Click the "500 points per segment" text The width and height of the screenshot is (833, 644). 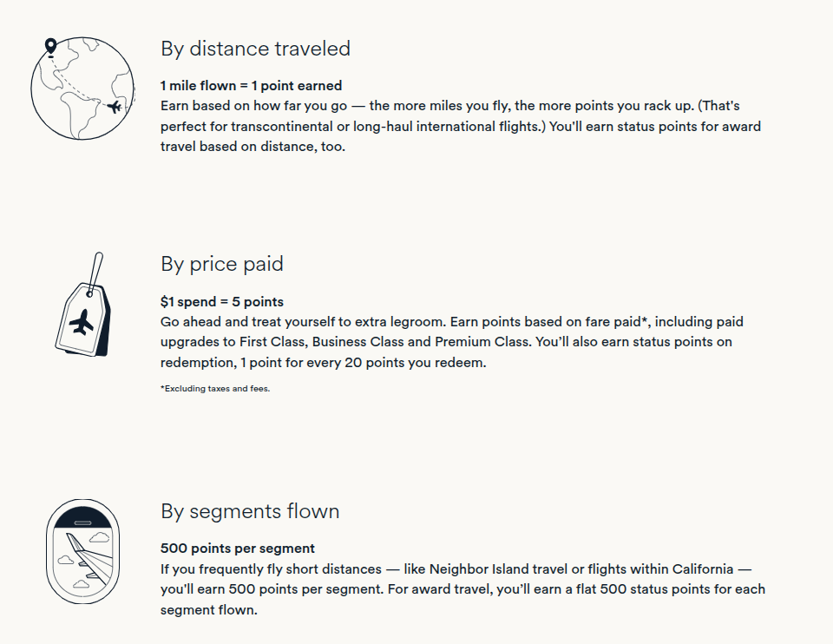237,549
